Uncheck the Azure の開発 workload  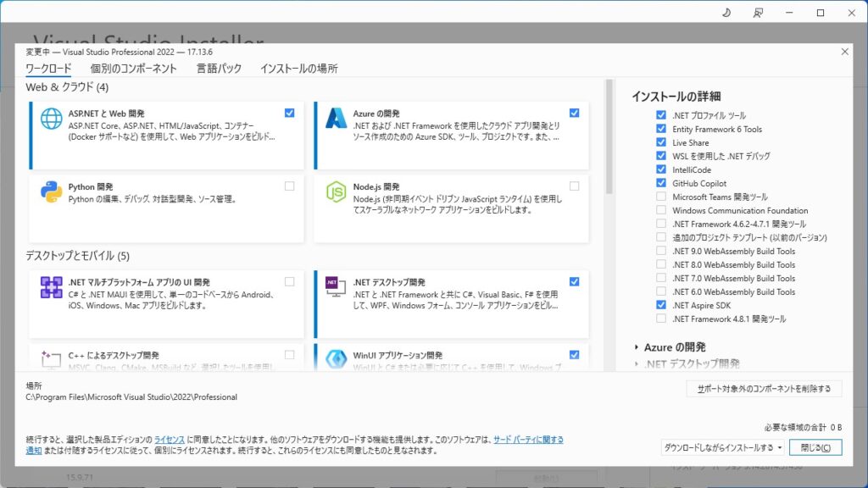point(574,113)
